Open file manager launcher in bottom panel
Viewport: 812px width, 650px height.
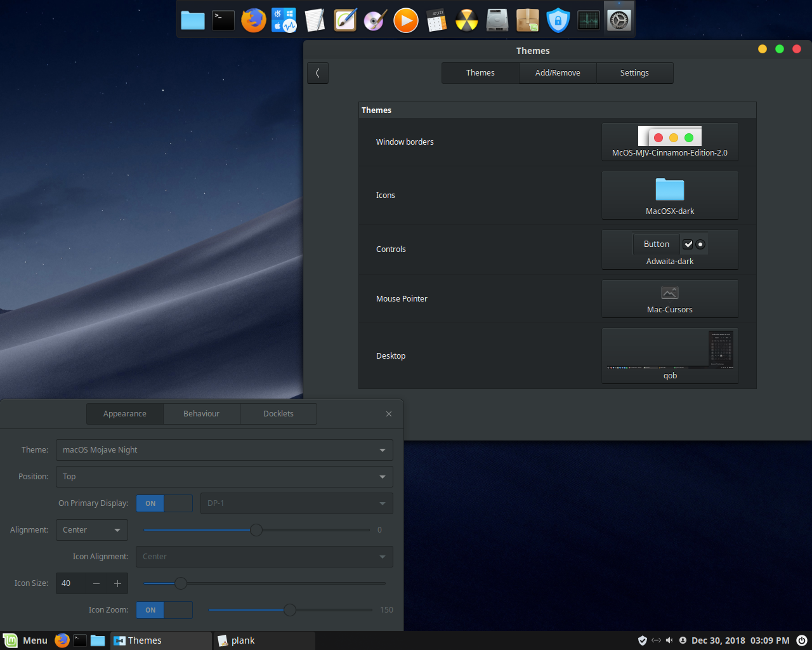coord(97,640)
